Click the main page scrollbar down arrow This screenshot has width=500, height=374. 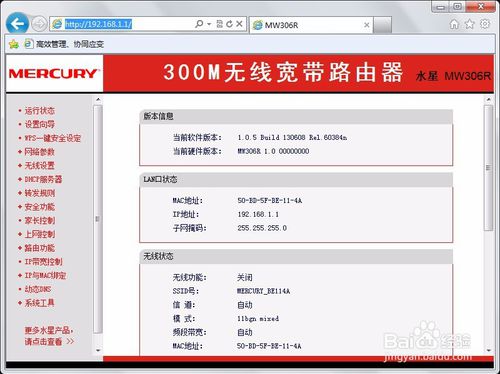click(x=488, y=350)
